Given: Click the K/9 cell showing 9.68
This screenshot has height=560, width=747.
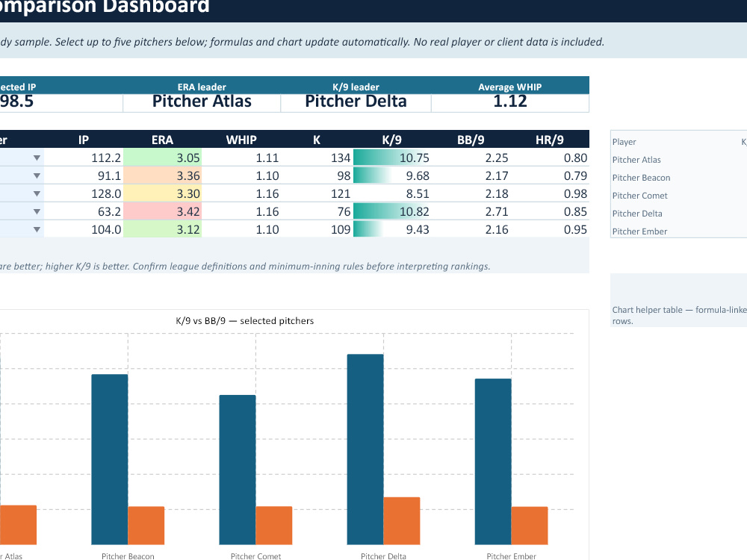Looking at the screenshot, I should coord(392,175).
